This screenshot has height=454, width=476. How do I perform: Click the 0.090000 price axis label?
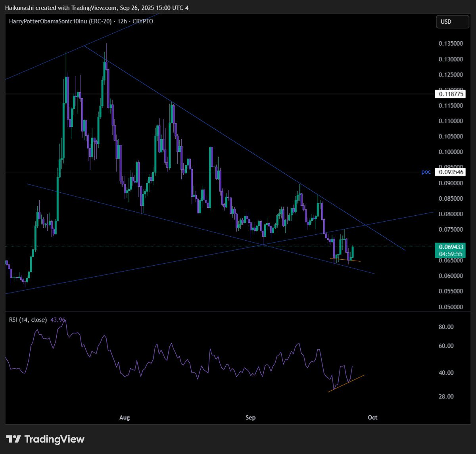point(451,183)
